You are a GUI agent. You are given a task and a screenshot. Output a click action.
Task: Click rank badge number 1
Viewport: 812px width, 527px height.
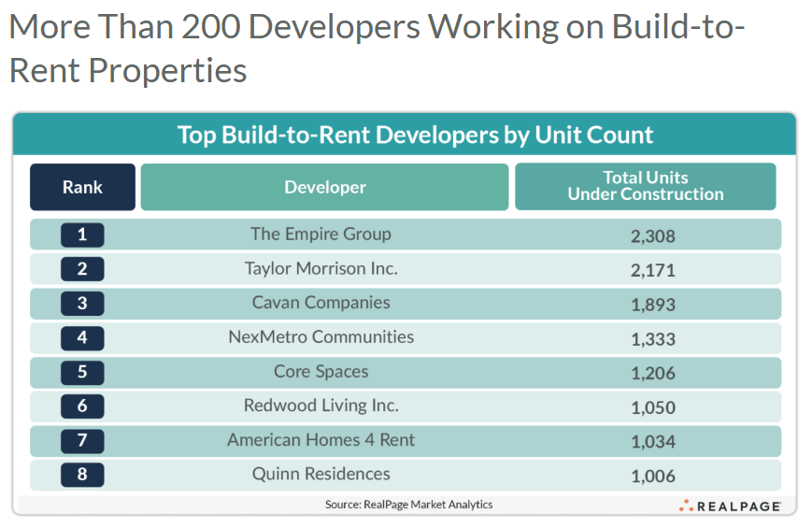82,235
